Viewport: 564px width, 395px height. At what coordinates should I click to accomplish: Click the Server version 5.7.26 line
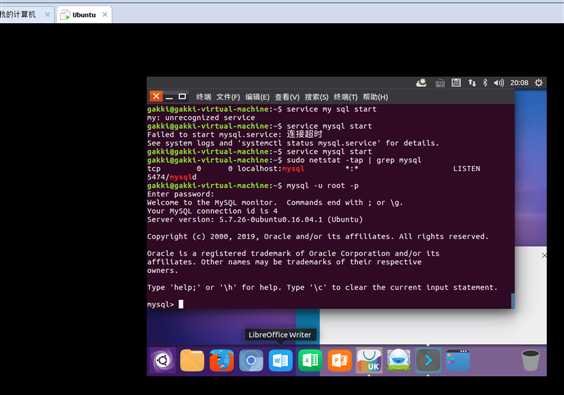(x=255, y=219)
